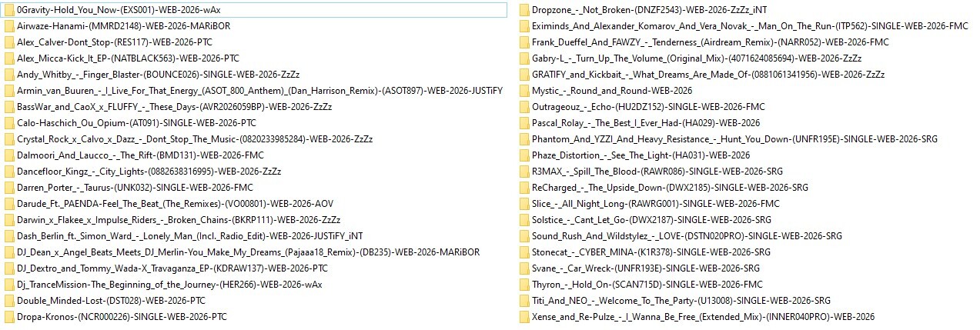980x330 pixels.
Task: Select Pascal_Rolay The_Best_I_Ever_Had name
Action: 646,123
